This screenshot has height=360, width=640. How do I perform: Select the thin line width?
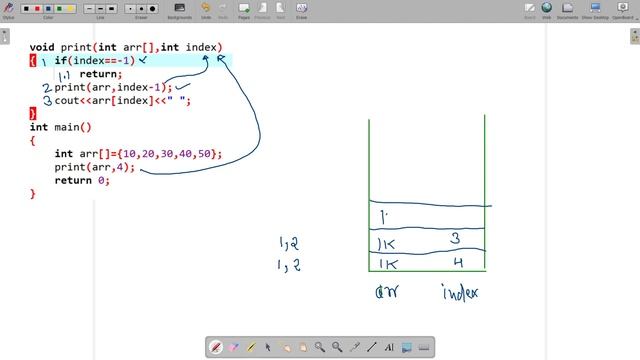pos(89,9)
